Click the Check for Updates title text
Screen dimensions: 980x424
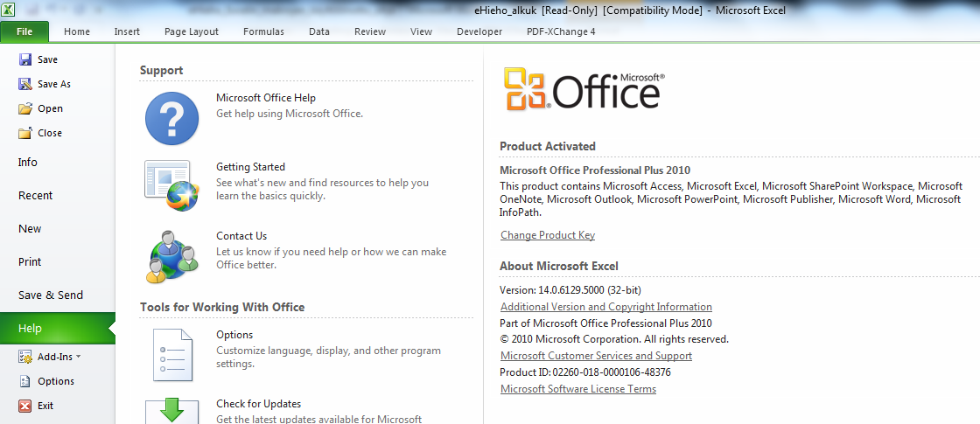(259, 403)
